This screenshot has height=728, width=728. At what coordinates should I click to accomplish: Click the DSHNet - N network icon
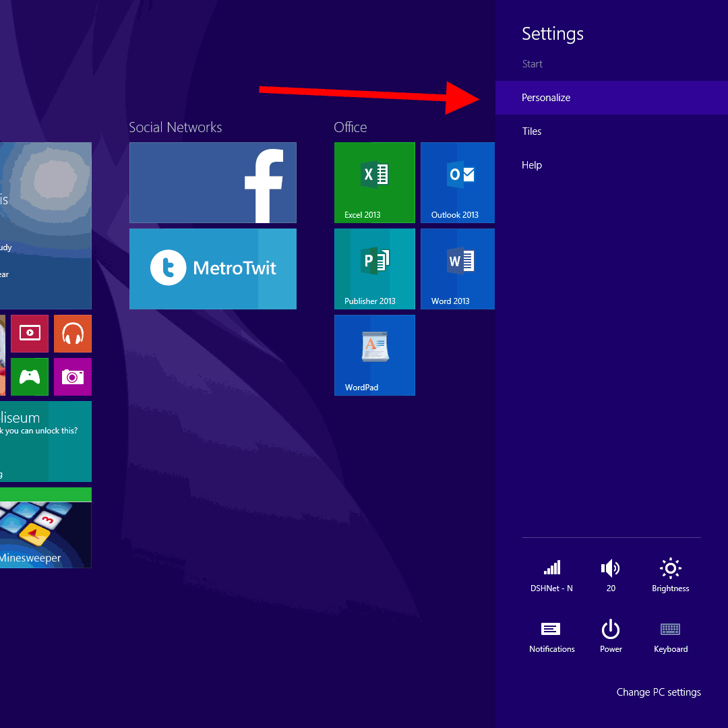(x=551, y=575)
